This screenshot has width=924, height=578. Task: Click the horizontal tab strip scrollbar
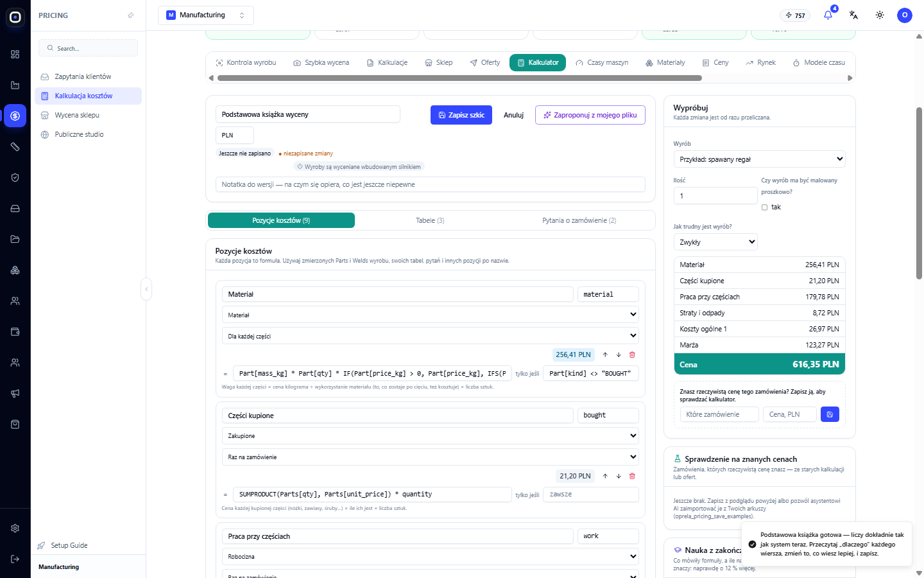click(459, 78)
